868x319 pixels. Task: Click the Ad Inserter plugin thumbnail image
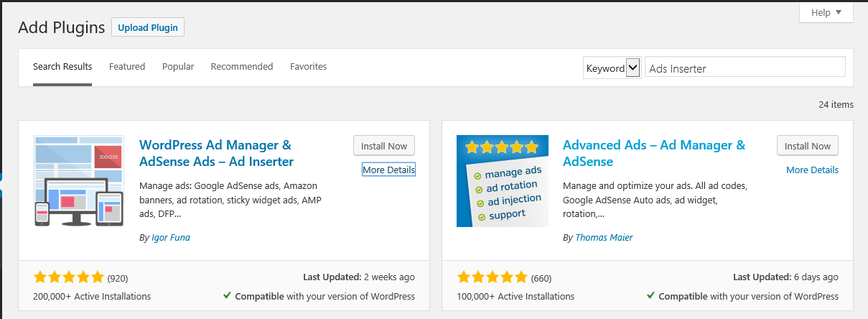(79, 181)
